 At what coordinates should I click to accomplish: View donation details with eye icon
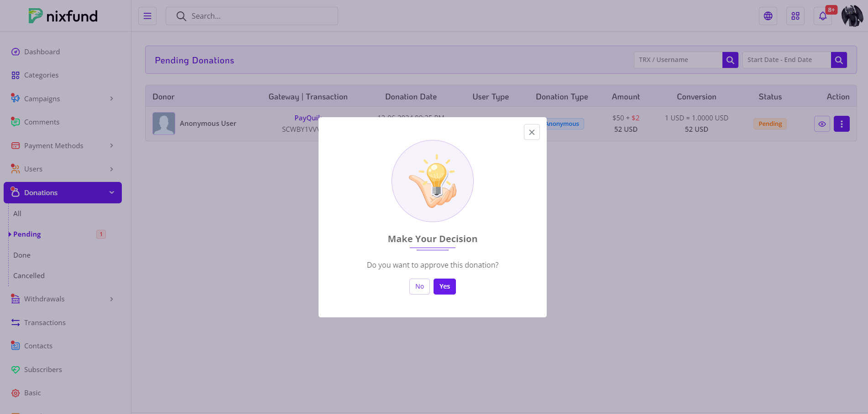click(822, 124)
